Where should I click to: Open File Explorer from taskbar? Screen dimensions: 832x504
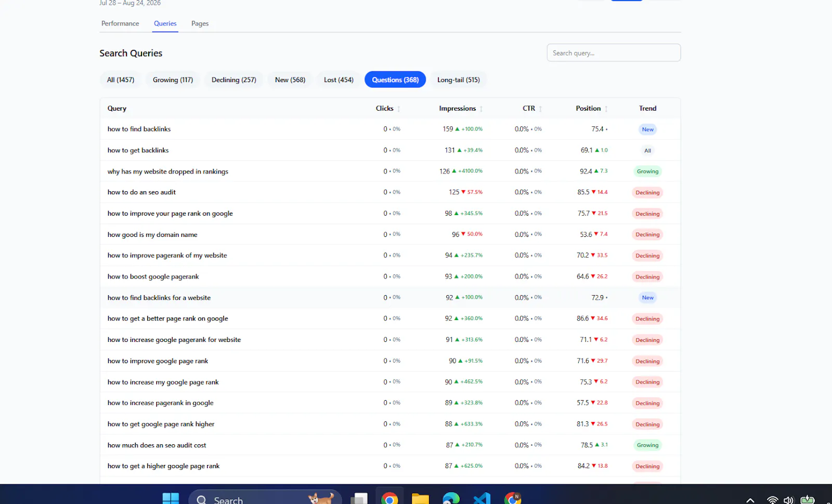click(x=420, y=499)
